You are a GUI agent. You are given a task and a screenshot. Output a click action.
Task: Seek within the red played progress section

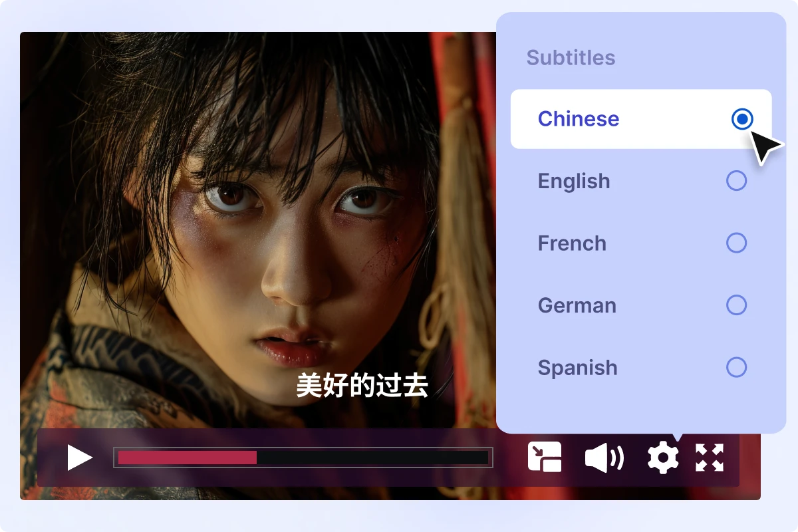[x=188, y=458]
